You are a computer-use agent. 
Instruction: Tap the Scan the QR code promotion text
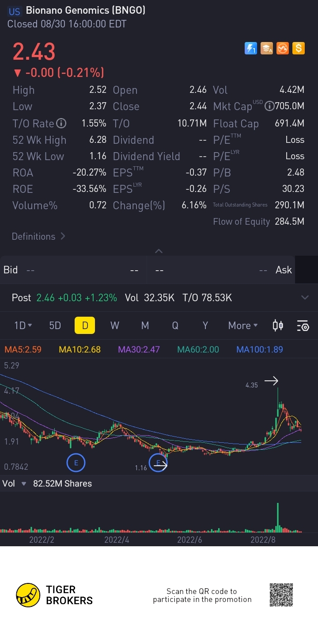coord(202,595)
